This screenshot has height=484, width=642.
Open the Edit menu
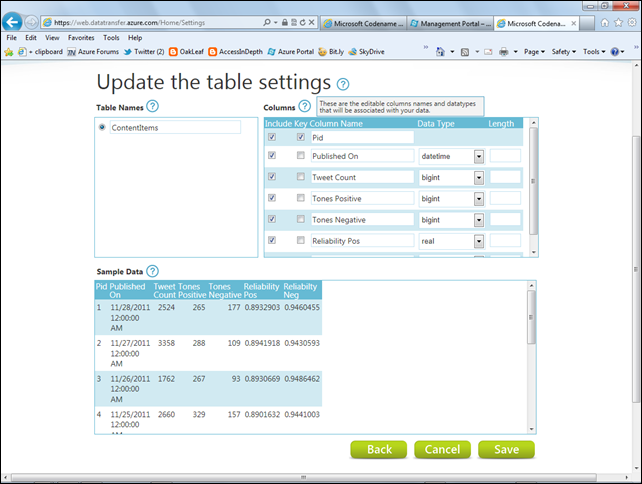click(31, 38)
